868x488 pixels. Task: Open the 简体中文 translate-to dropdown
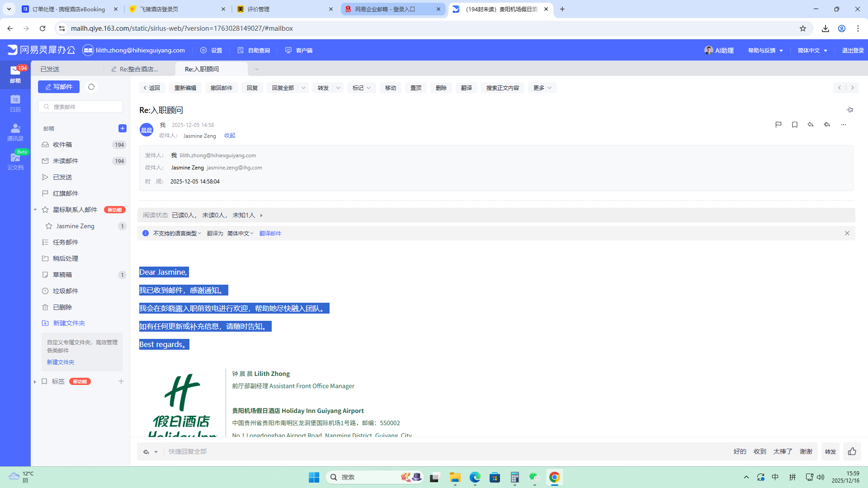coord(240,233)
